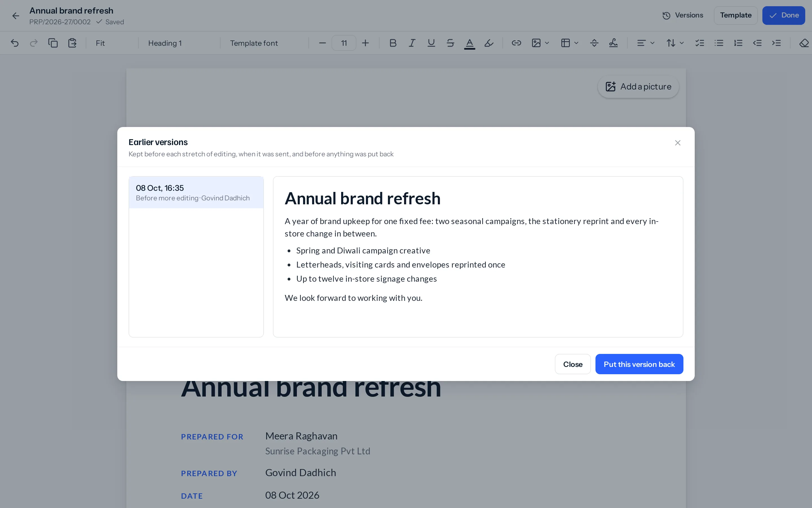Image resolution: width=812 pixels, height=508 pixels.
Task: Click the back arrow icon
Action: coord(16,16)
